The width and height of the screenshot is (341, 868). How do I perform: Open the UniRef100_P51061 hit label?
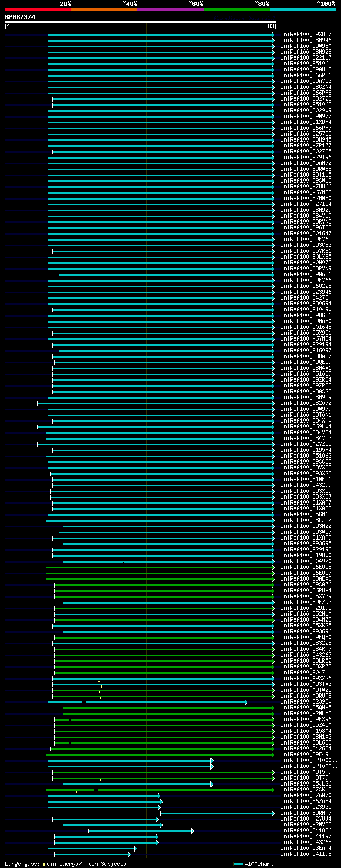point(306,63)
